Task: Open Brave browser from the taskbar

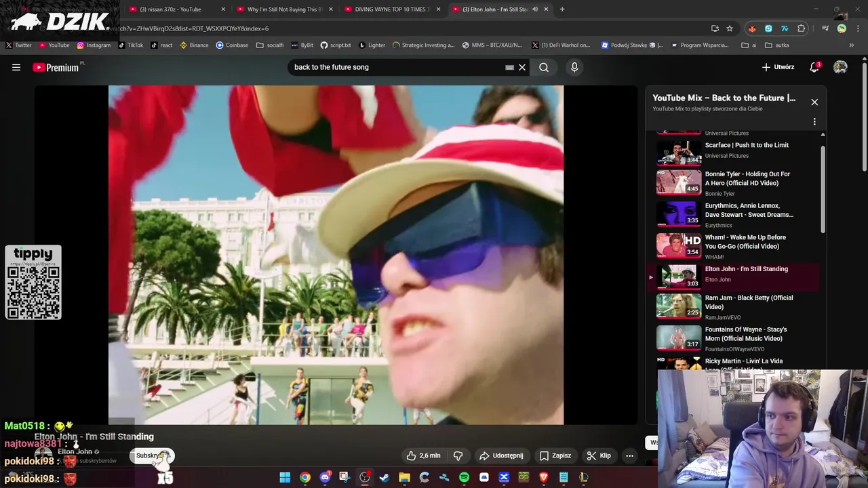Action: 543,477
